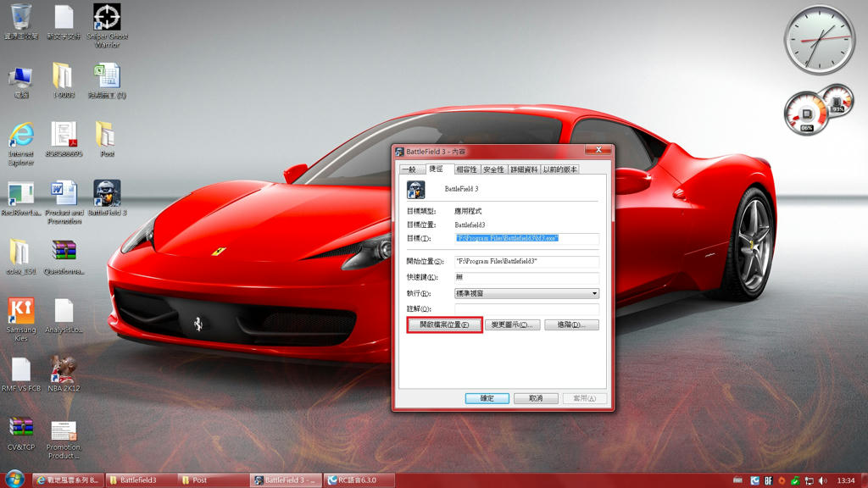Select the Internet Explorer desktop shortcut

pyautogui.click(x=21, y=144)
